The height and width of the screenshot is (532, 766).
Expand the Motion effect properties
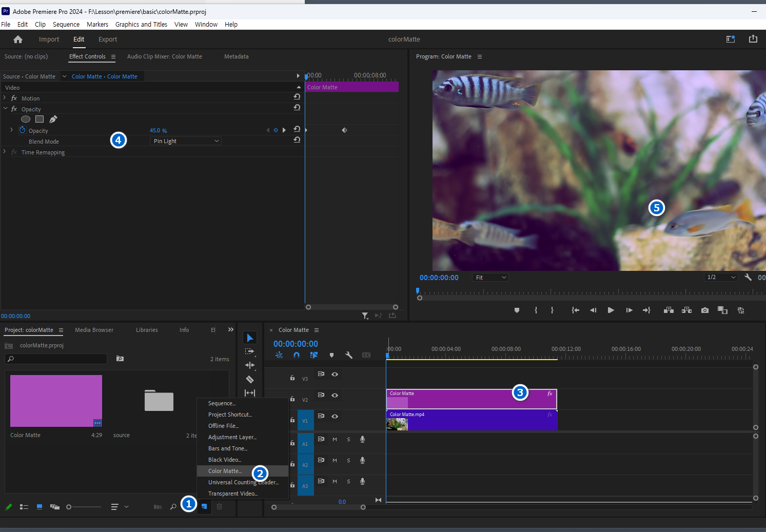point(5,98)
